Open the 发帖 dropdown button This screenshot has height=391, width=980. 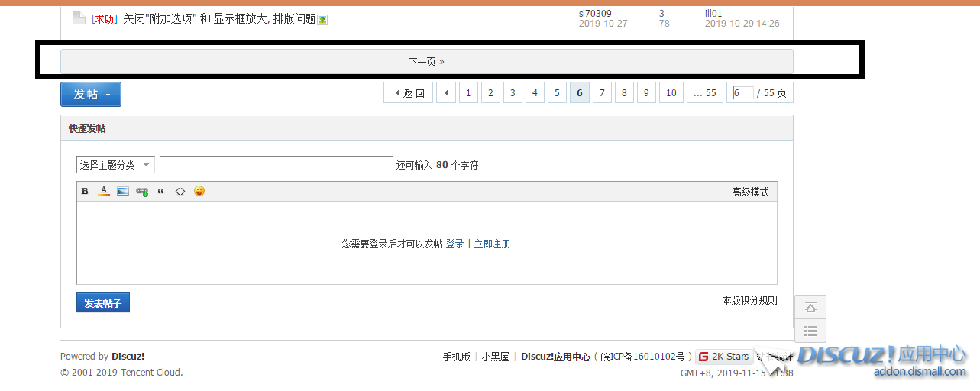click(x=91, y=94)
